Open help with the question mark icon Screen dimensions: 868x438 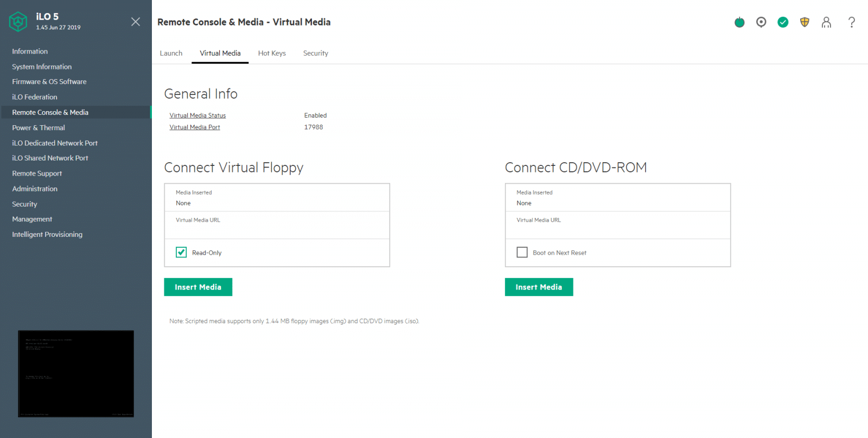[x=852, y=22]
